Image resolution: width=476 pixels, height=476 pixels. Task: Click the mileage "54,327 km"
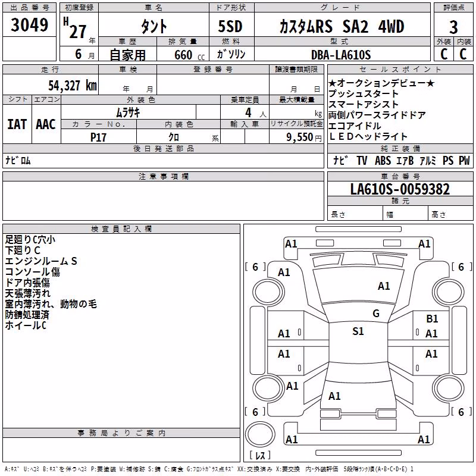click(73, 86)
